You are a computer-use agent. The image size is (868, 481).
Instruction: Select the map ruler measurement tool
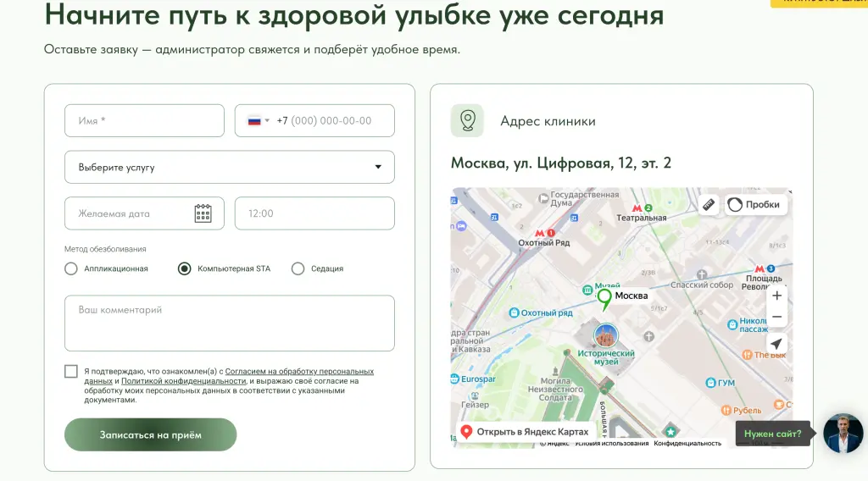pyautogui.click(x=709, y=205)
